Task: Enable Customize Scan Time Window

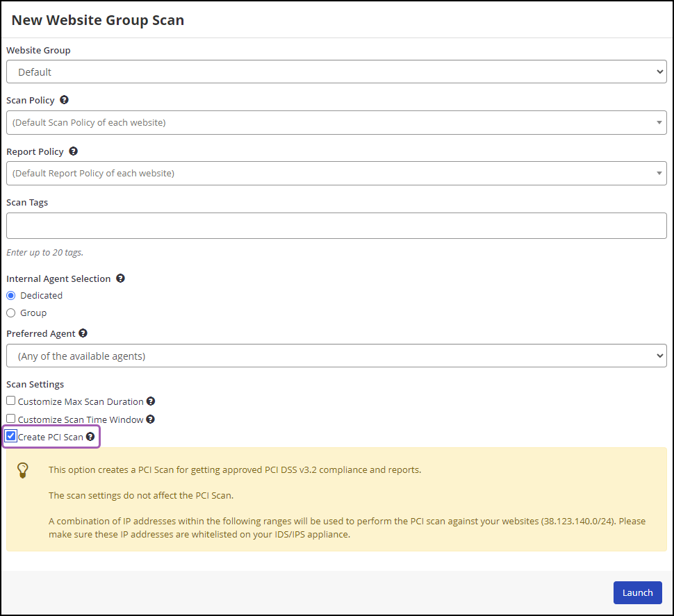Action: click(10, 418)
